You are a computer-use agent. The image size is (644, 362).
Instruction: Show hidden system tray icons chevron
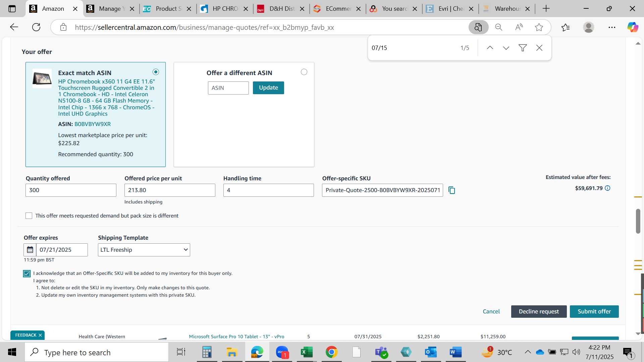(x=528, y=352)
